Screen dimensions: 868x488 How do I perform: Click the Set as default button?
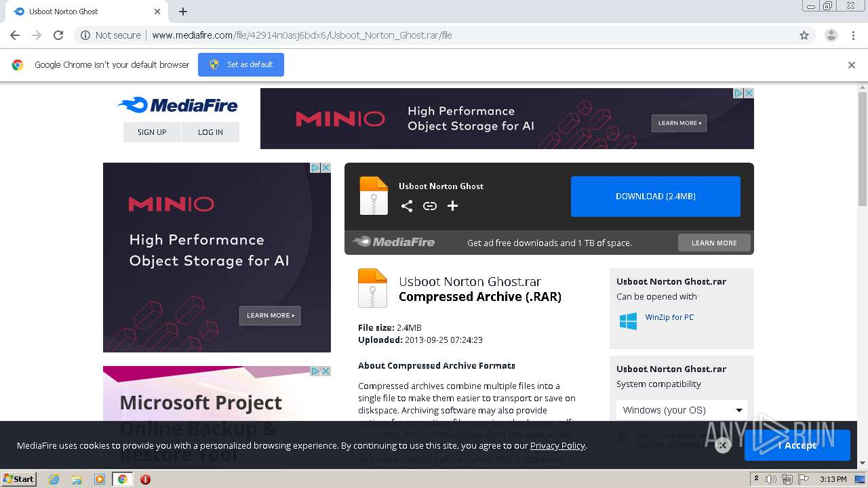(x=241, y=64)
